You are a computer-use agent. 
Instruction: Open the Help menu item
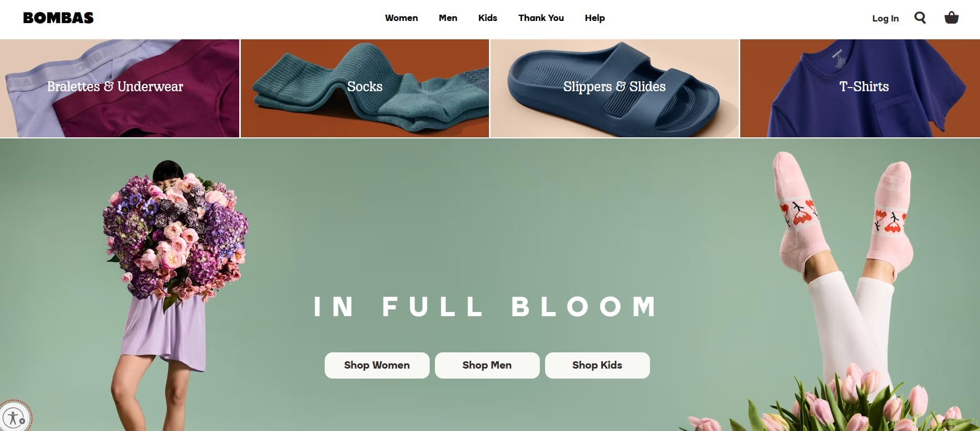(595, 18)
